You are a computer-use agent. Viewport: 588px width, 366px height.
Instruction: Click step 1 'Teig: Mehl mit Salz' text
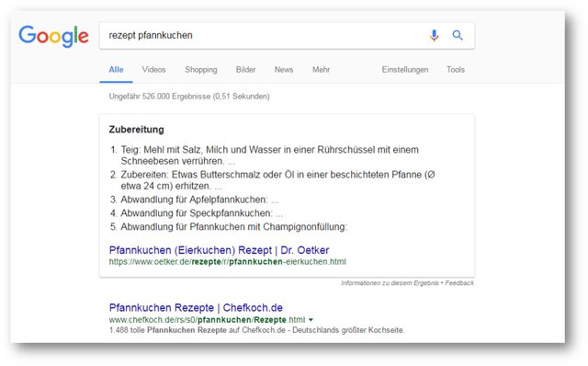[x=269, y=155]
